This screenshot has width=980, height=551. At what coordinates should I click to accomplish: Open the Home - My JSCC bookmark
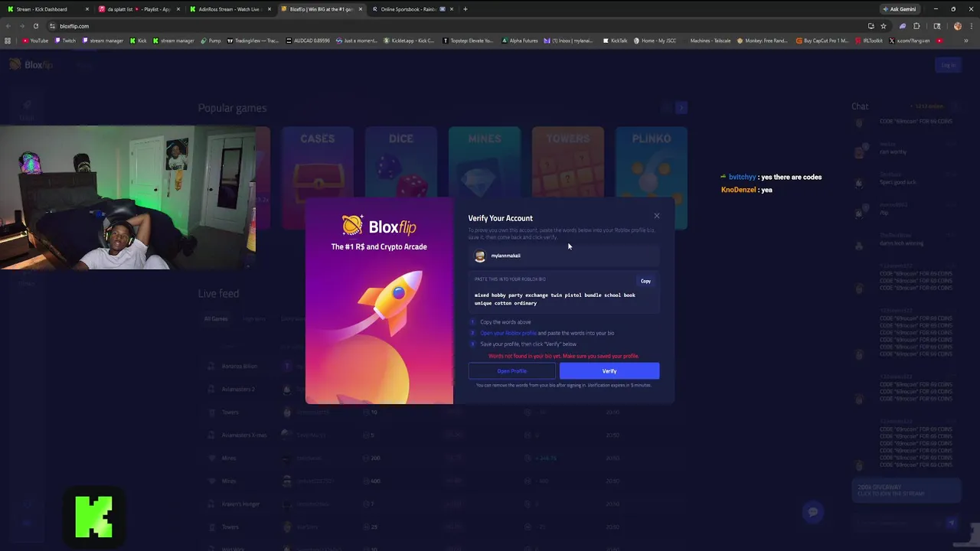coord(655,41)
